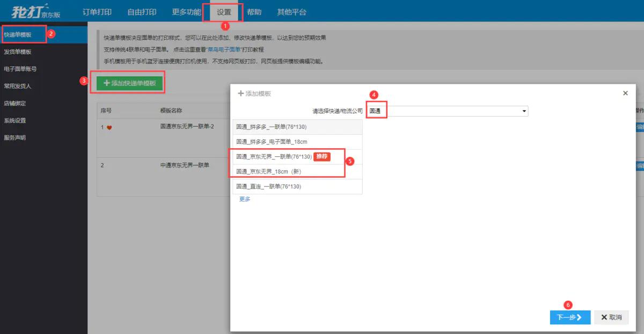Expand more templates via the 更多 link
The height and width of the screenshot is (334, 644).
click(244, 199)
